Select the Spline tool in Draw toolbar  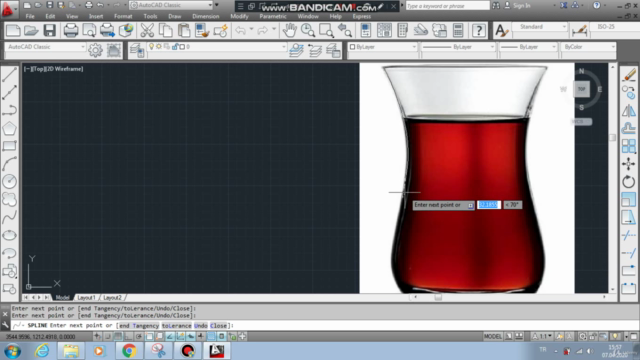pos(9,217)
